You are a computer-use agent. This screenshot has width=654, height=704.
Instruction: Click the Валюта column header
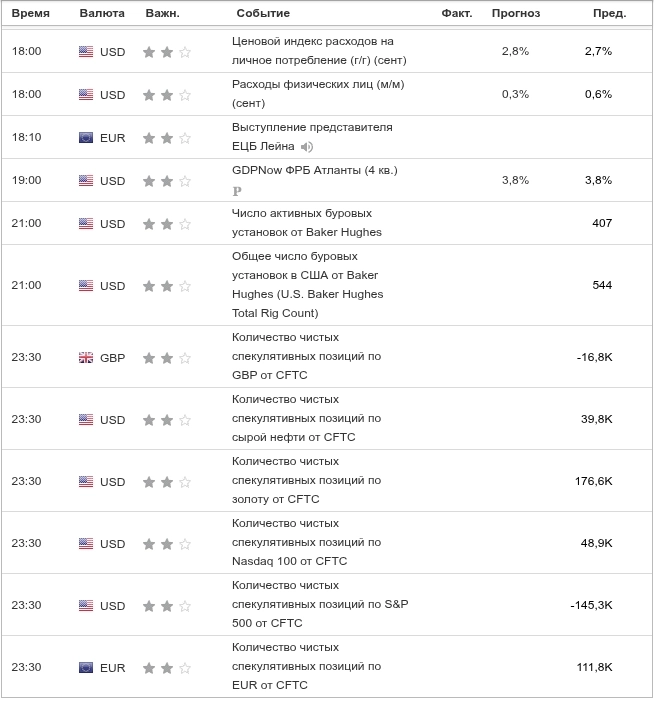coord(102,13)
